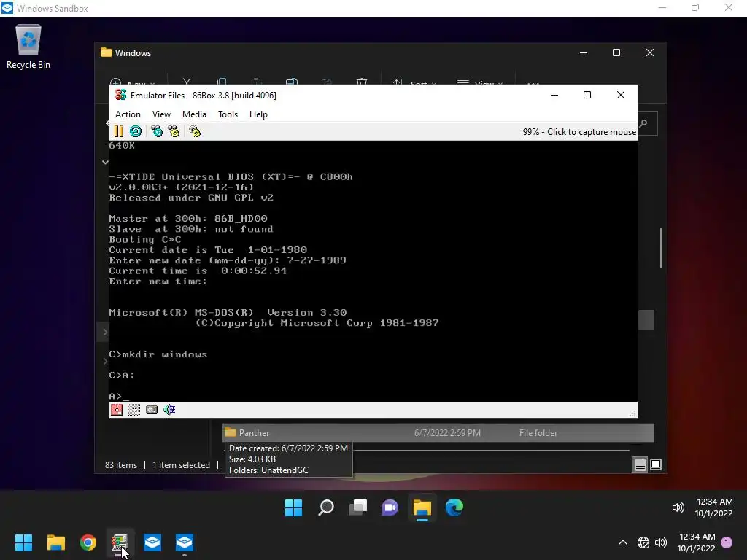
Task: Click the Explorer horizontal scrollbar
Action: point(491,450)
